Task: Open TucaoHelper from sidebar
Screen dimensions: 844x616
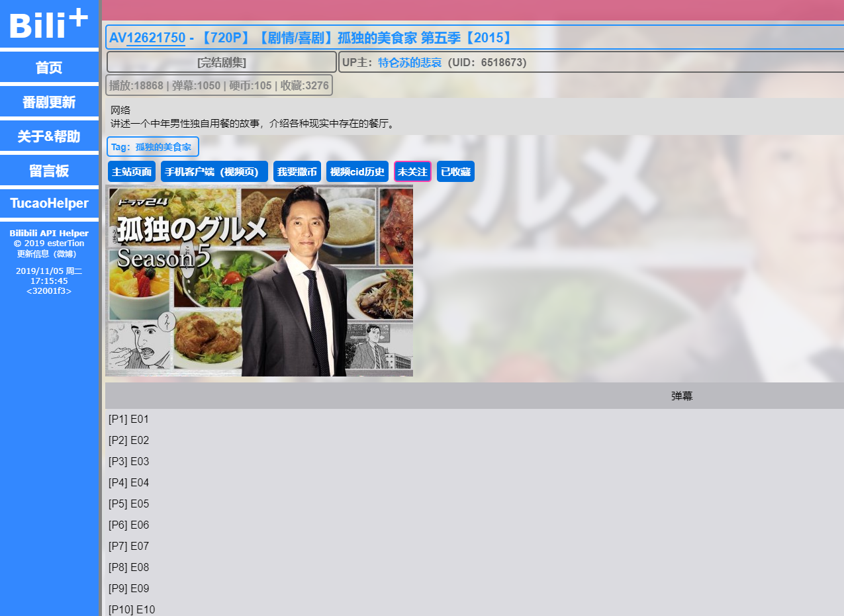Action: tap(49, 203)
